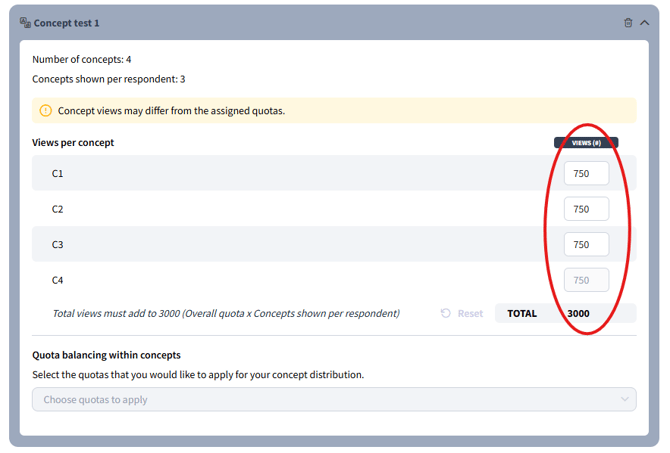Click the warning icon in the yellow banner
The image size is (670, 453).
pyautogui.click(x=46, y=110)
